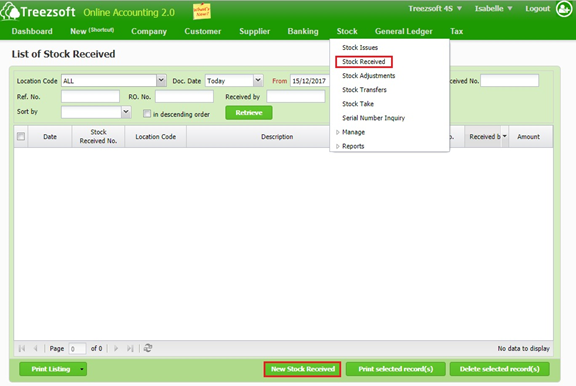Image resolution: width=576 pixels, height=386 pixels.
Task: Click New Stock Received button
Action: [x=303, y=369]
